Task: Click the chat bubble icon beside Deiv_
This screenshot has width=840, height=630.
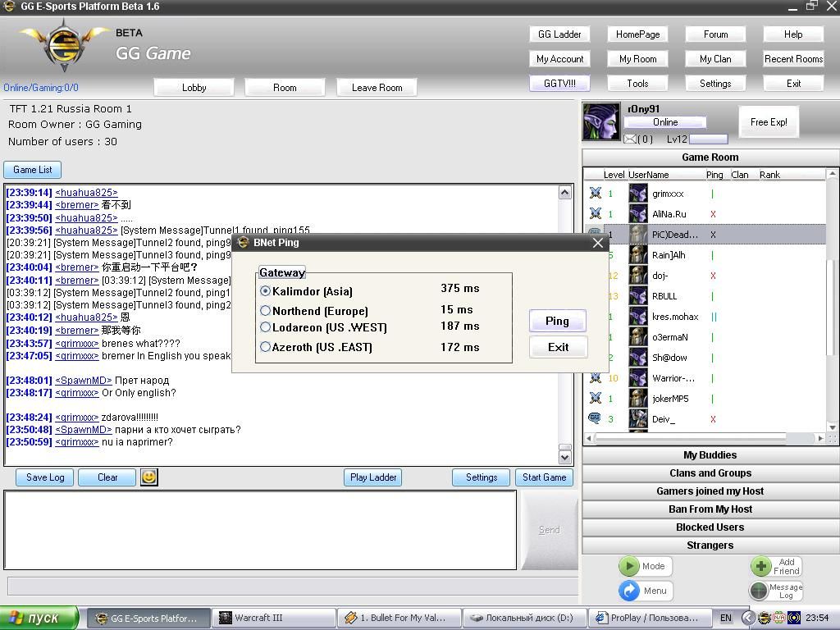Action: click(x=595, y=418)
